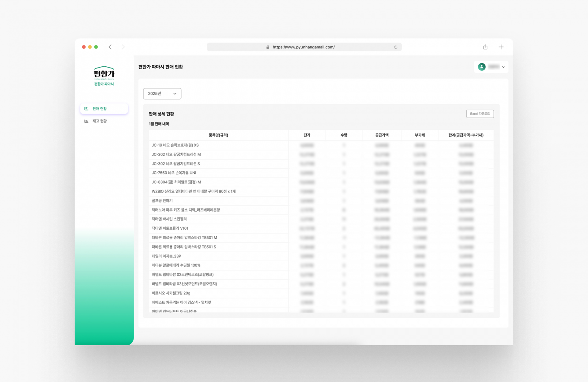
Task: Click the 수량 column header
Action: pos(344,135)
